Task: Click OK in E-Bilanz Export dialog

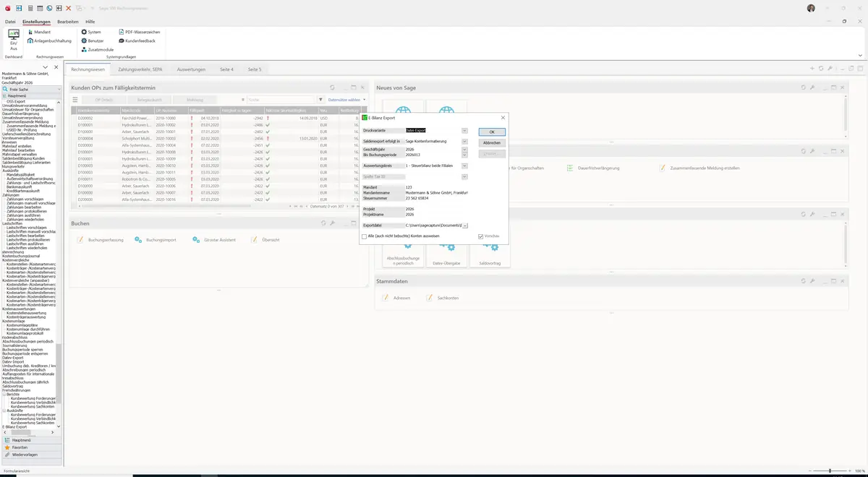Action: 492,132
